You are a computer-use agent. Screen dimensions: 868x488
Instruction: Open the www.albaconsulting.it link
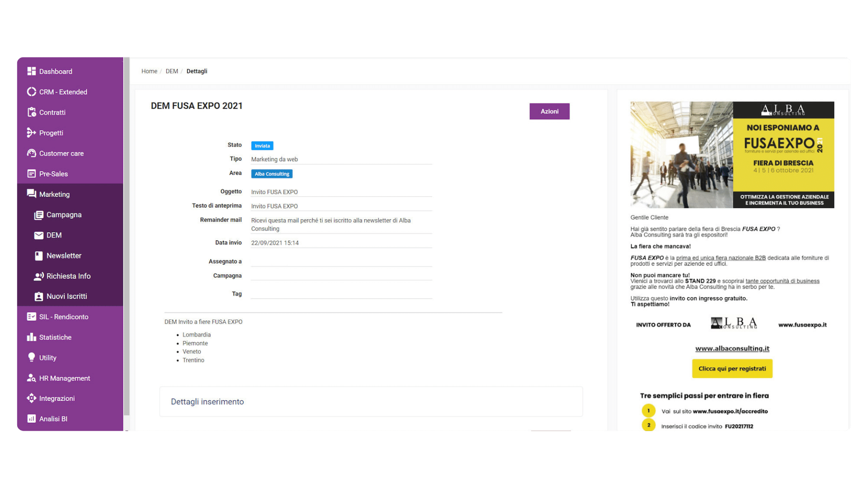(x=732, y=348)
